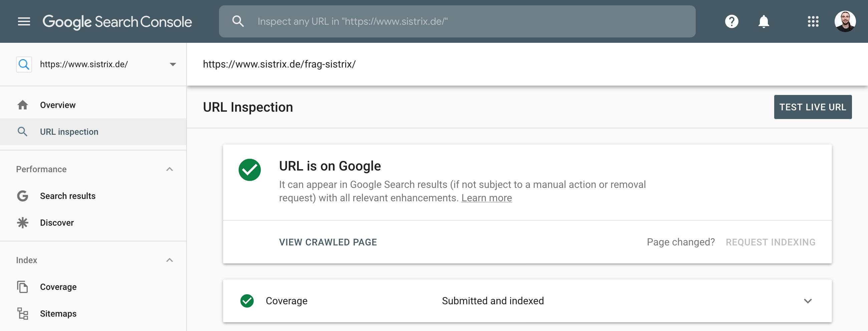868x331 pixels.
Task: Click the Google Search Console logo
Action: click(x=117, y=22)
